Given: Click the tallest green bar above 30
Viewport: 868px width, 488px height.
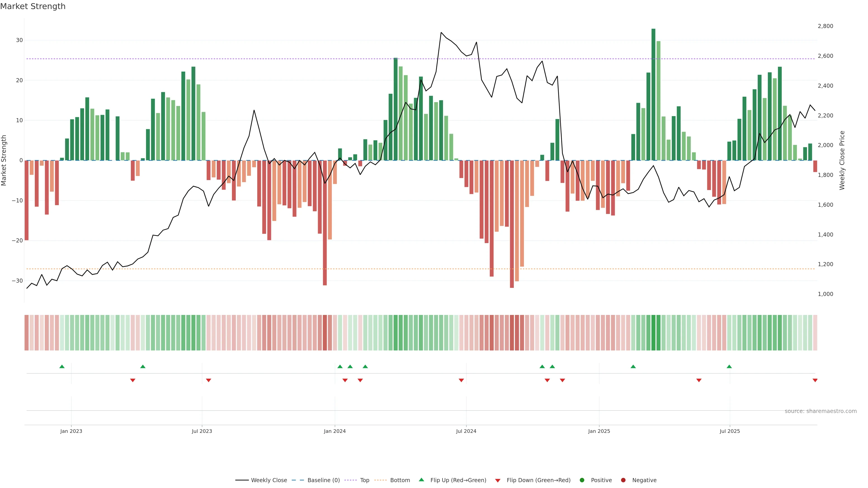Looking at the screenshot, I should click(x=653, y=94).
